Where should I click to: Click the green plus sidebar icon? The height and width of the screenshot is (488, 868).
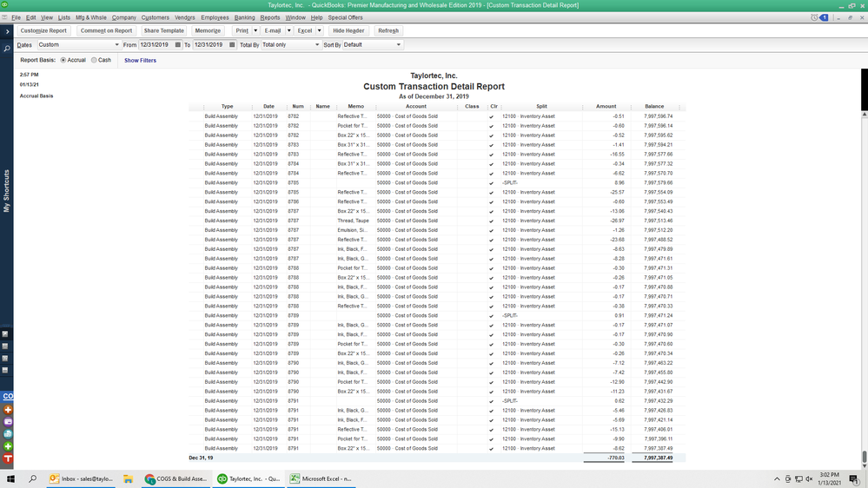click(8, 446)
